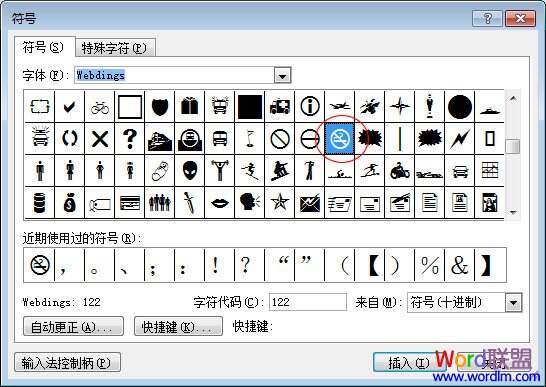This screenshot has height=387, width=546.
Task: Click the question mark symbol in the grid
Action: 130,139
